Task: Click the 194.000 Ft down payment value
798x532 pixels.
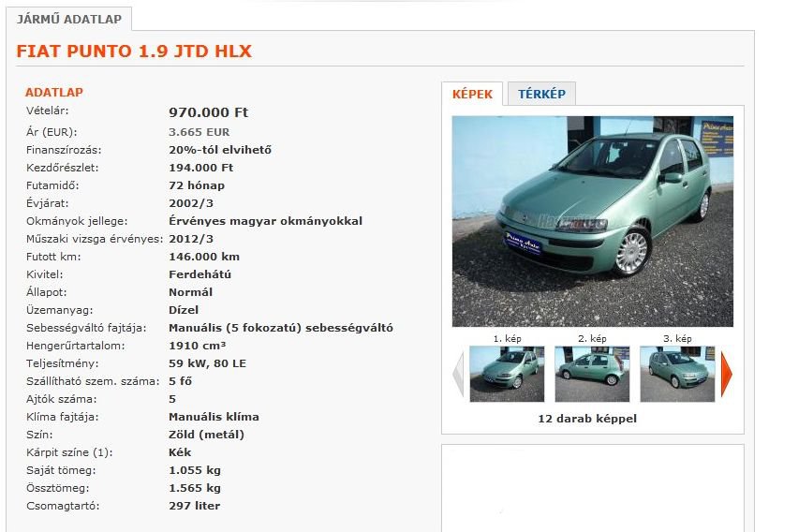Action: click(200, 168)
